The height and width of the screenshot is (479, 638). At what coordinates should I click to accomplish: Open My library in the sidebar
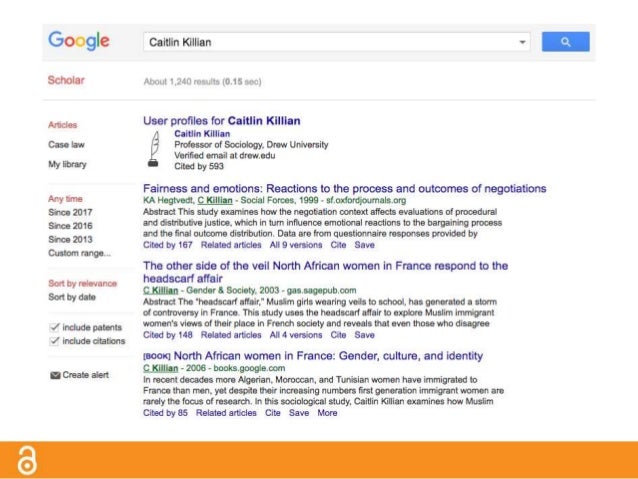click(x=67, y=164)
